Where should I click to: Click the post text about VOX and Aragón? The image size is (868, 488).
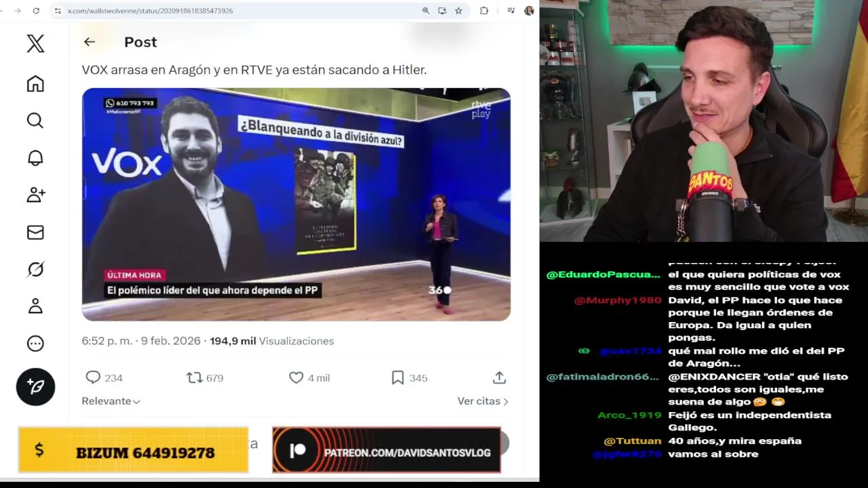click(x=254, y=70)
